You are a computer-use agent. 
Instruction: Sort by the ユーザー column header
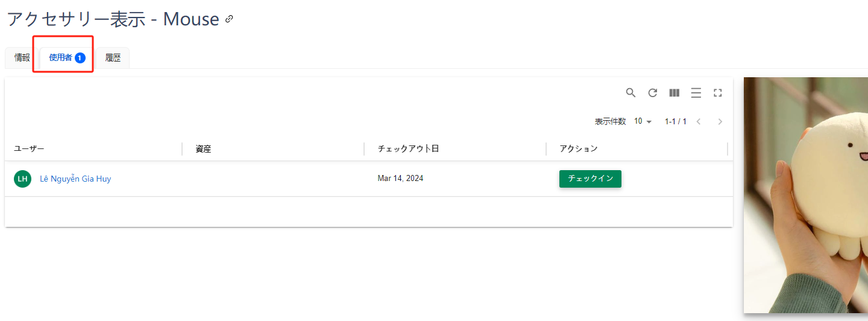click(x=30, y=148)
